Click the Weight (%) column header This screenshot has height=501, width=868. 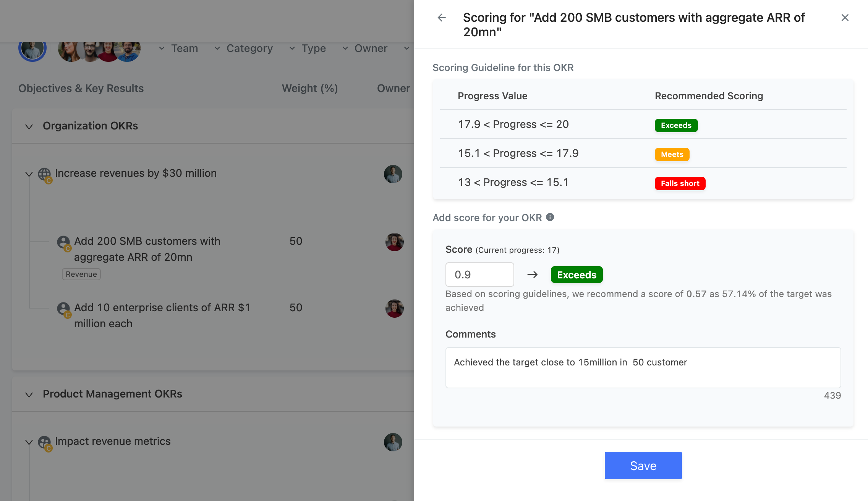point(310,89)
